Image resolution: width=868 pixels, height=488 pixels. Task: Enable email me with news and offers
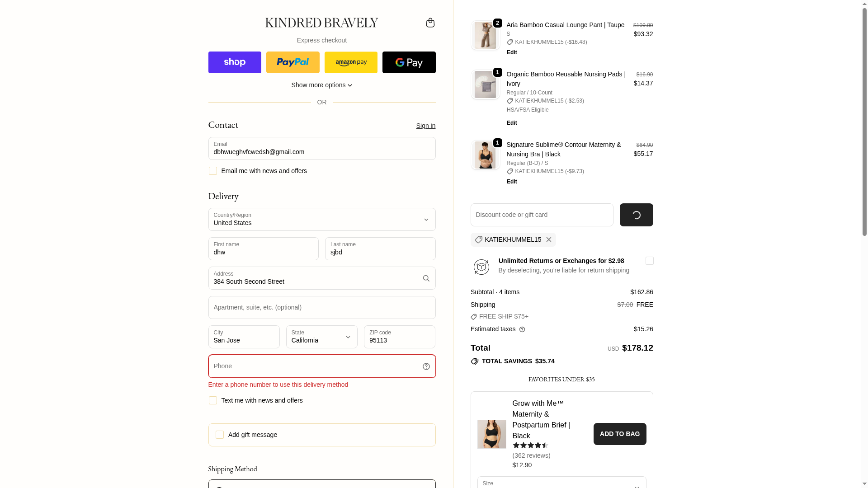213,171
